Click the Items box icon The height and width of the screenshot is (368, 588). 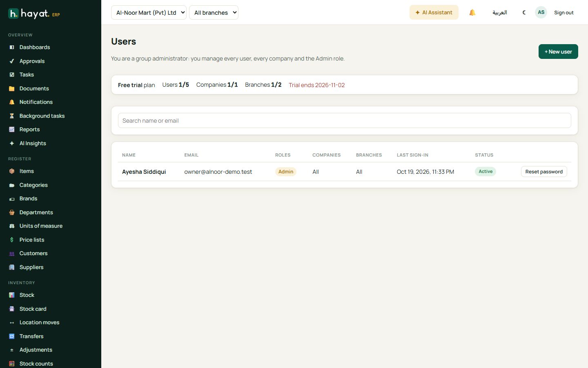click(12, 171)
